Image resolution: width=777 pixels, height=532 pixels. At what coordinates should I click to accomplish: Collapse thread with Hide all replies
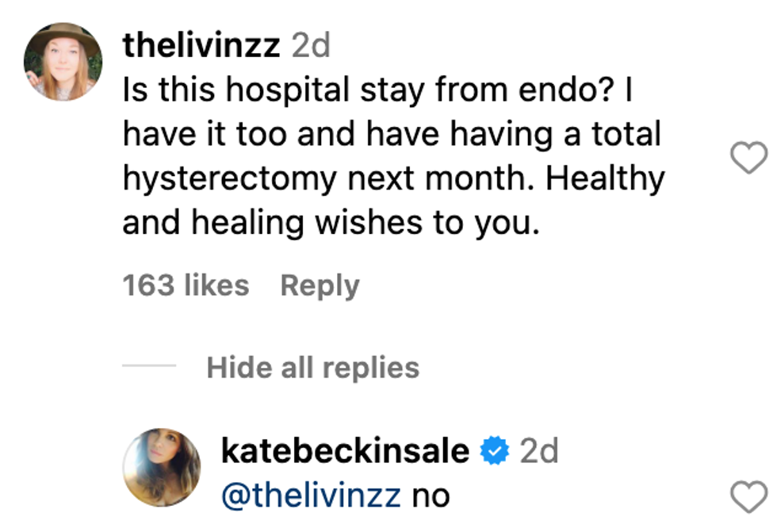(x=312, y=368)
